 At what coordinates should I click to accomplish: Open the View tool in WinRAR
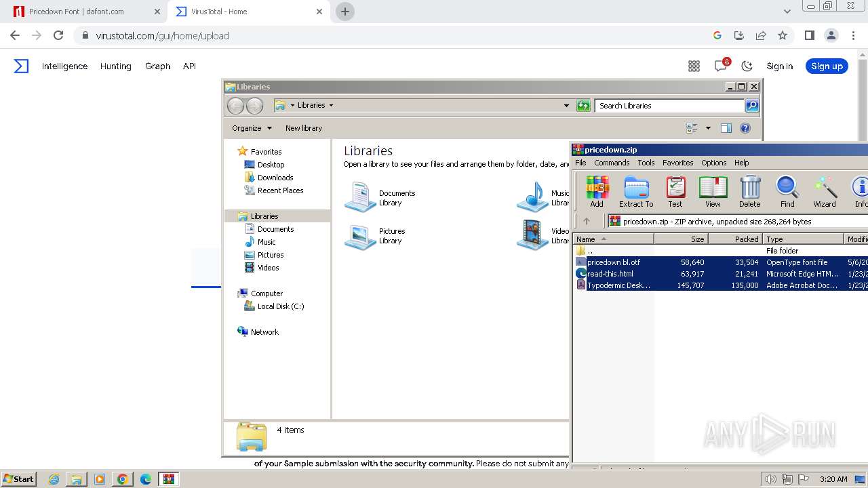(x=713, y=191)
